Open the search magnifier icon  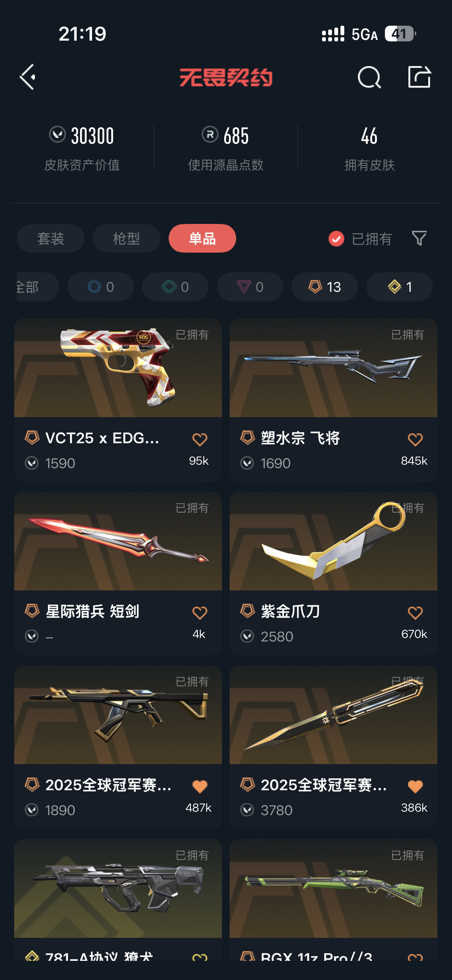point(369,77)
